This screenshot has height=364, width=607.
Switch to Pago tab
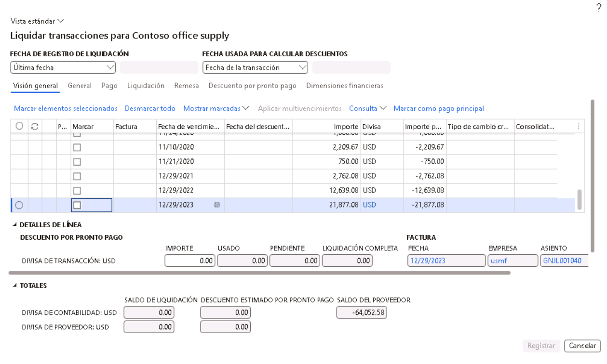pyautogui.click(x=109, y=86)
